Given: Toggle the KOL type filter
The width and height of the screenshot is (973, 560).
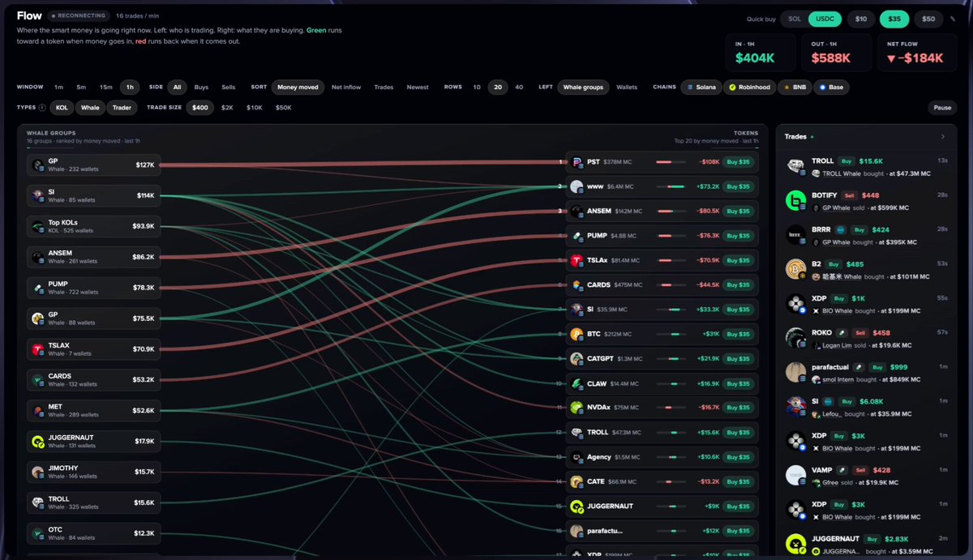Looking at the screenshot, I should (x=62, y=107).
